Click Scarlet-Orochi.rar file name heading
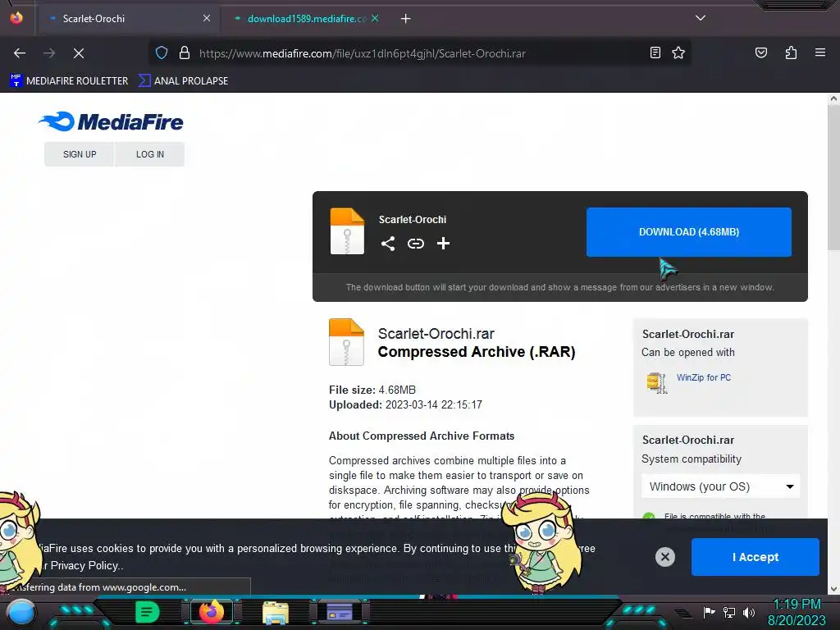 [436, 334]
